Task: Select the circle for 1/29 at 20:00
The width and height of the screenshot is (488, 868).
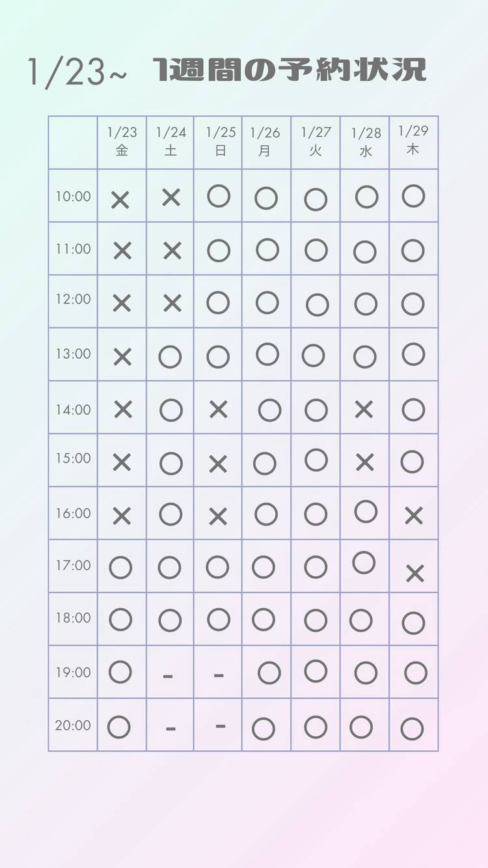Action: (413, 729)
